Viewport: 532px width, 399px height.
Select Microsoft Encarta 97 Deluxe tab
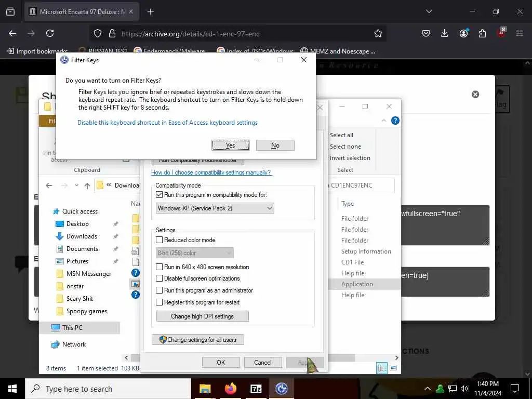coord(82,12)
